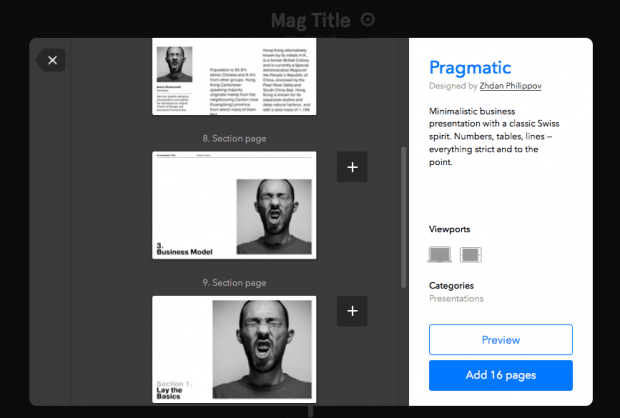Close the template preview panel
The image size is (620, 418).
[52, 61]
